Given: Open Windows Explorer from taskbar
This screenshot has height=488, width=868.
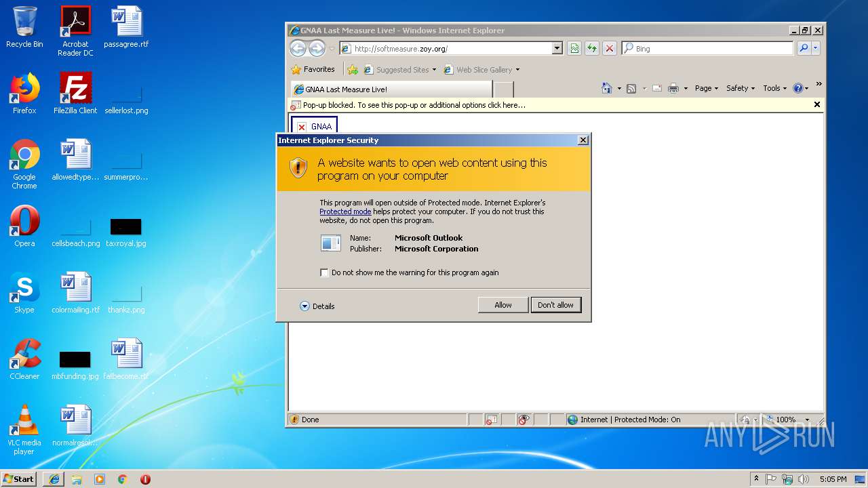Looking at the screenshot, I should (x=77, y=479).
